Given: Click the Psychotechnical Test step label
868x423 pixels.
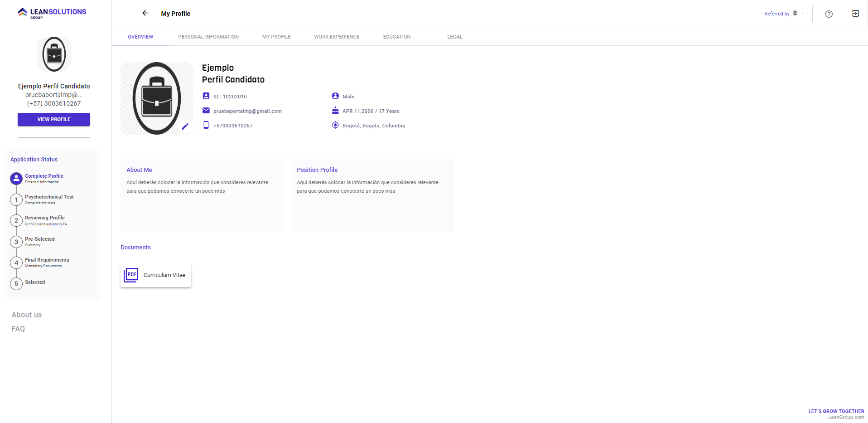Looking at the screenshot, I should click(49, 197).
